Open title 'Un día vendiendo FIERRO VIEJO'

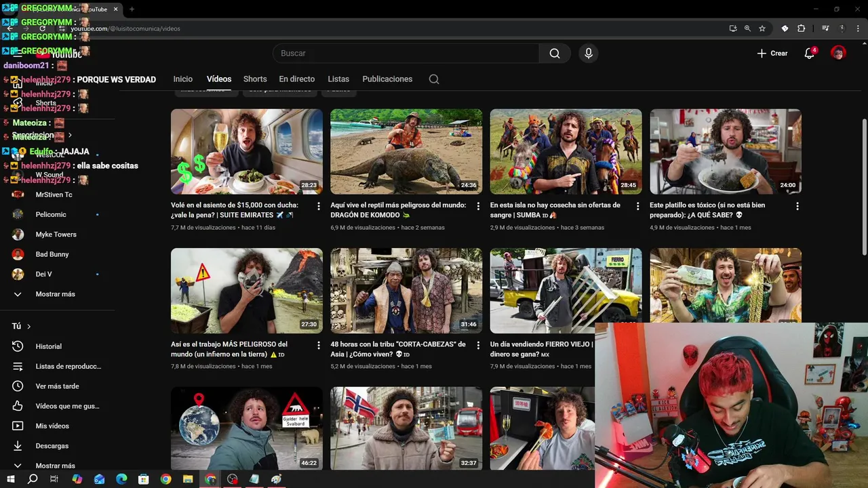tap(542, 349)
